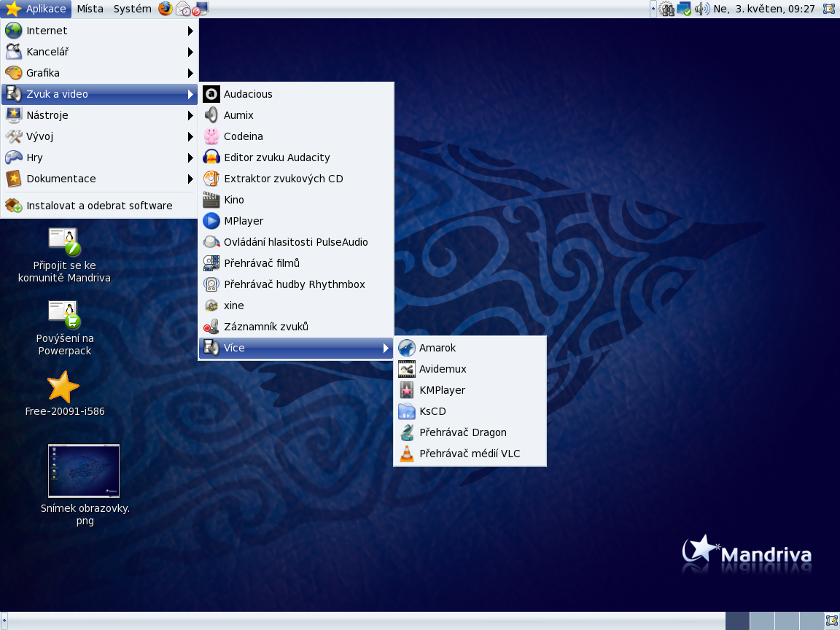
Task: Choose Instalovat a odebrat software
Action: (x=99, y=206)
